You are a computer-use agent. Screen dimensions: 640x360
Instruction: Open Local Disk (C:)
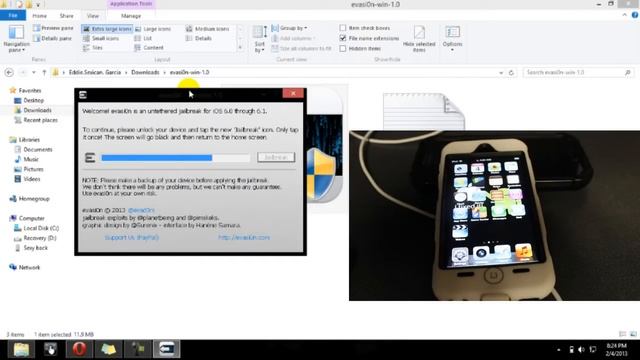click(41, 228)
